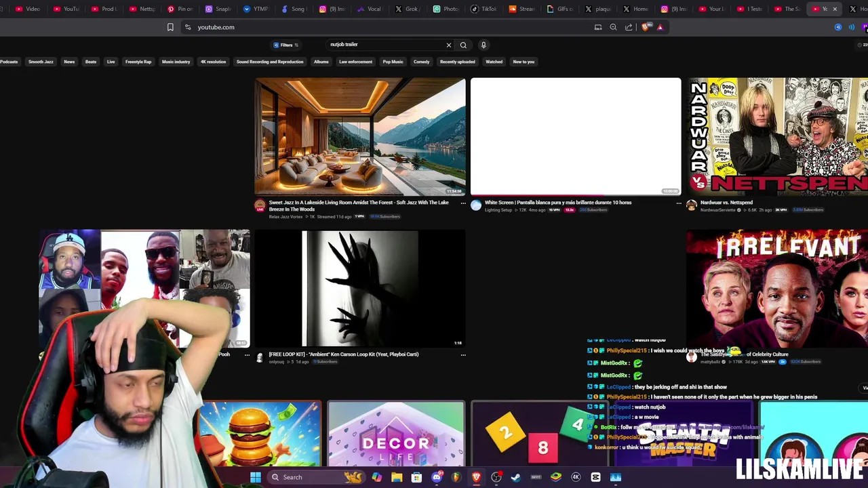Select the Music industry chip

(x=176, y=62)
